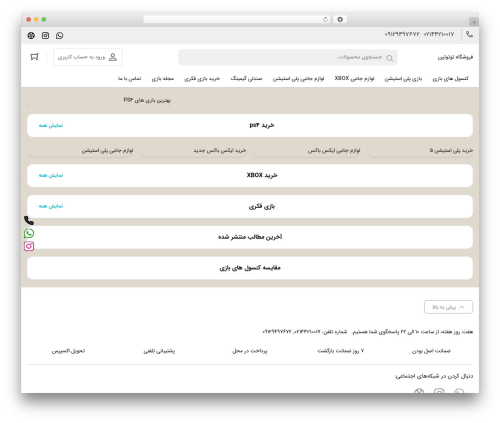Open مجله بازی menu item

tap(163, 79)
